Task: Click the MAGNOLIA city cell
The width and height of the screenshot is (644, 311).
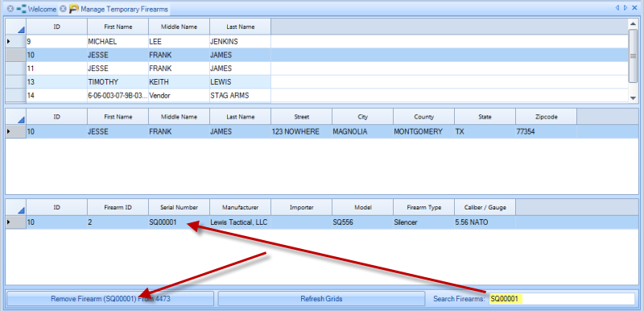Action: 363,132
